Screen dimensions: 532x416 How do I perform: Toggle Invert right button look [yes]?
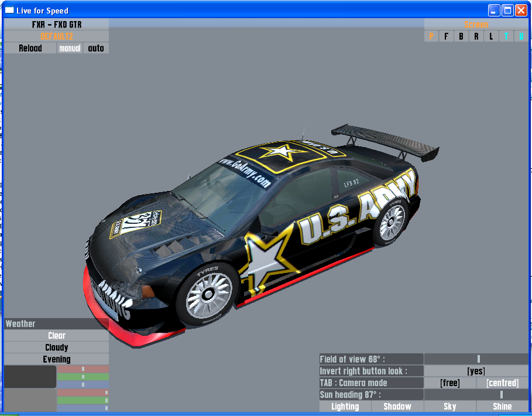click(x=476, y=371)
